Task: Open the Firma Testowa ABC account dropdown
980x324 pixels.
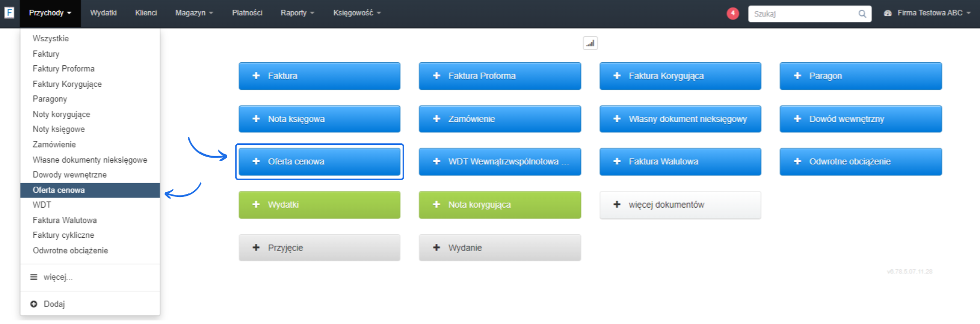Action: click(927, 13)
